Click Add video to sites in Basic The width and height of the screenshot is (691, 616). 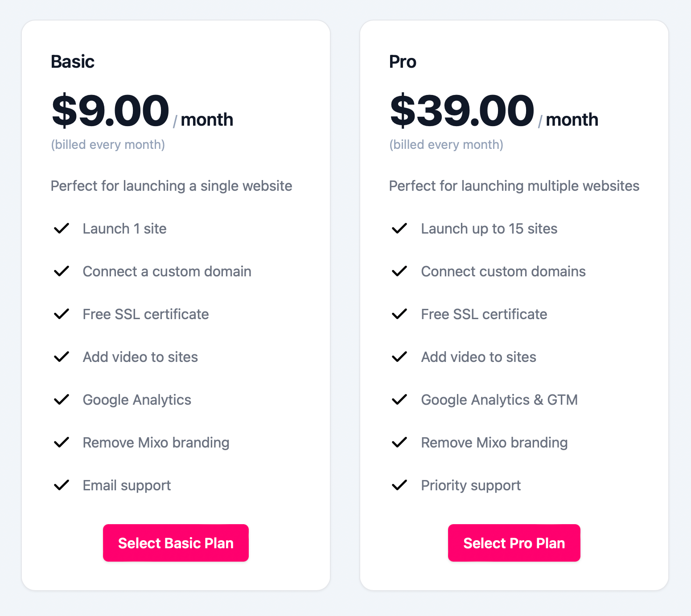click(x=140, y=357)
